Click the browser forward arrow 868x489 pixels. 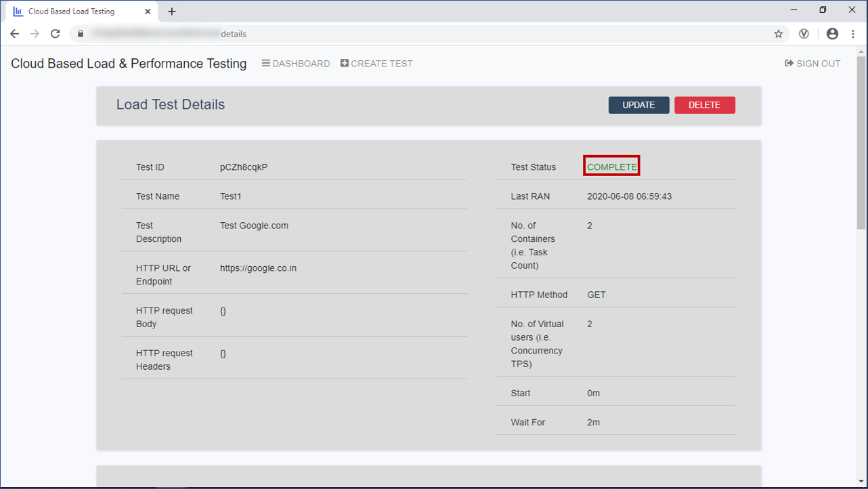[35, 34]
